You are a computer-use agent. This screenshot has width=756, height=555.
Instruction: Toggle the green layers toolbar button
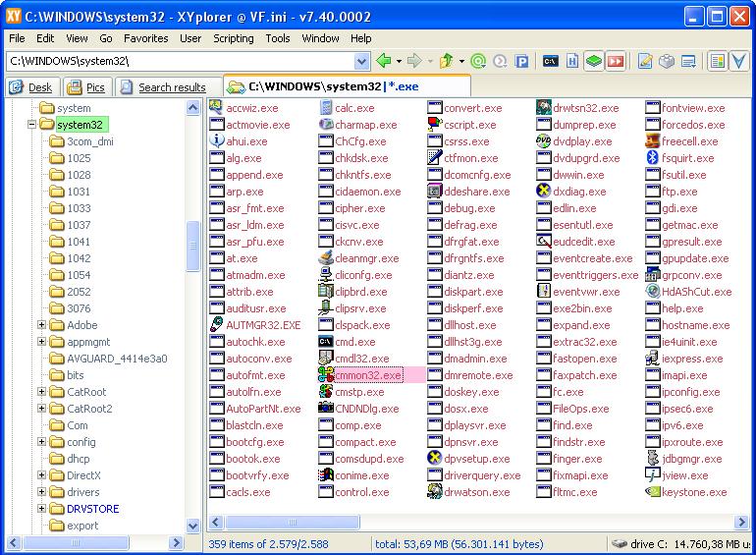coord(594,61)
